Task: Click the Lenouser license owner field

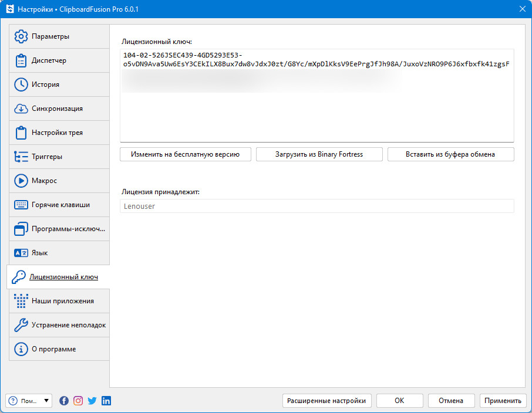Action: pyautogui.click(x=317, y=206)
